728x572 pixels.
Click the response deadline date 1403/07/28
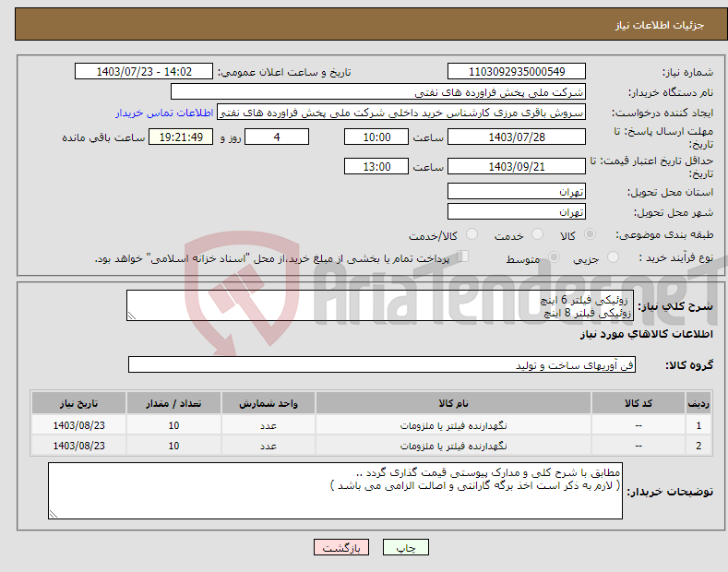517,137
